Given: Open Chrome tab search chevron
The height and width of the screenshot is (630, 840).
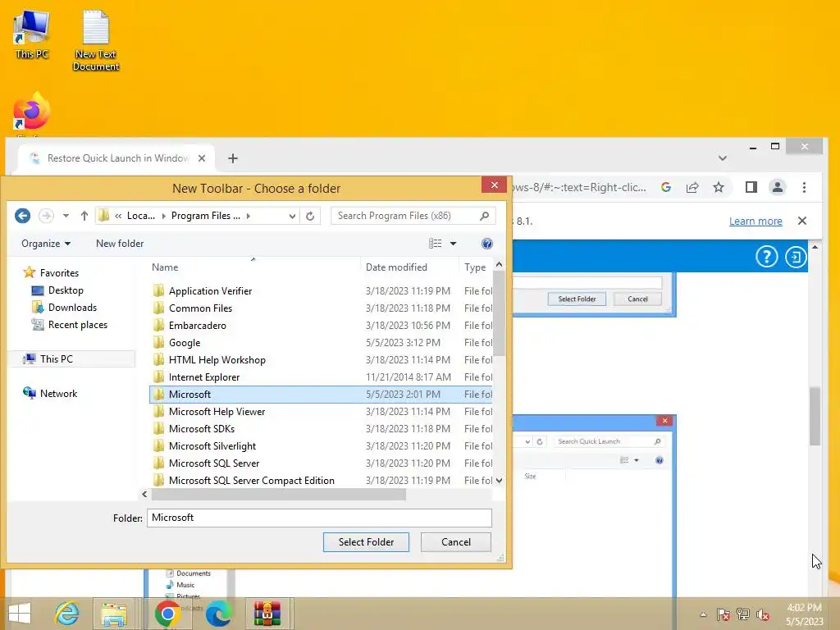Looking at the screenshot, I should [x=723, y=158].
